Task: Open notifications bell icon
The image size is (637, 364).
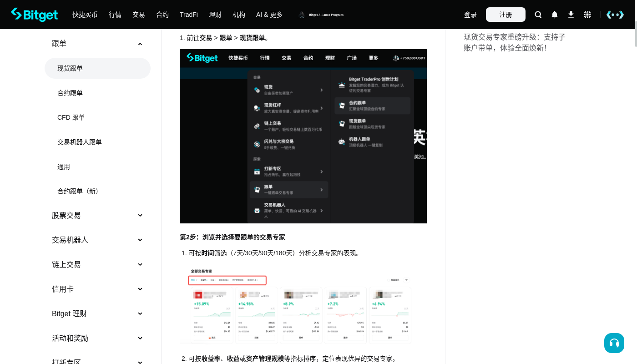Action: click(555, 15)
